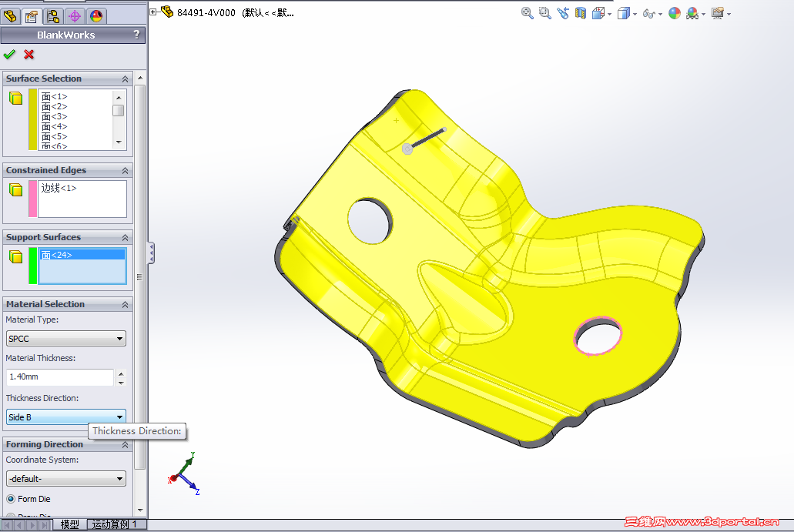Switch to the 模型 tab

point(70,524)
